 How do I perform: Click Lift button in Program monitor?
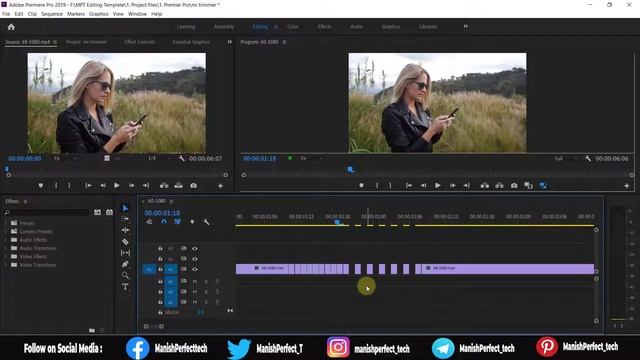(x=484, y=186)
